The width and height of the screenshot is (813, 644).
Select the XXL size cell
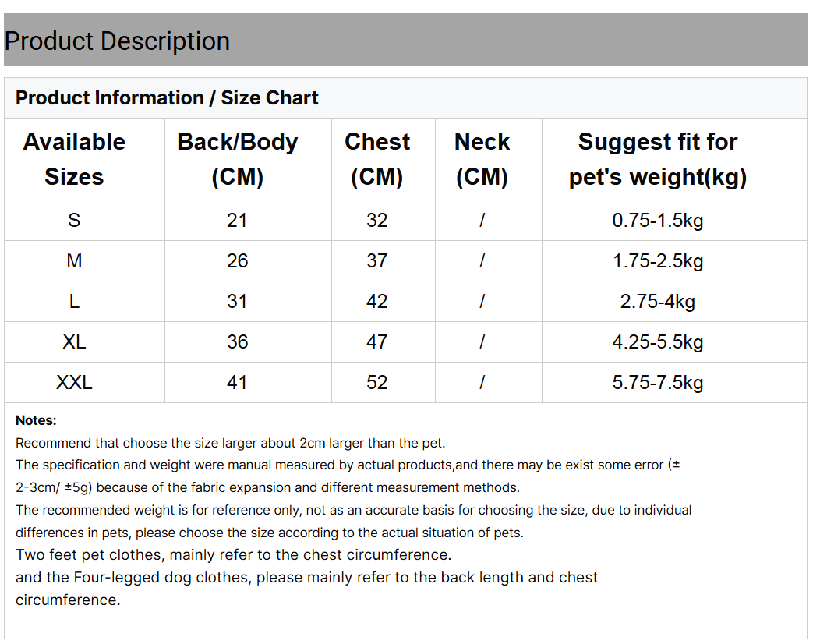click(74, 383)
